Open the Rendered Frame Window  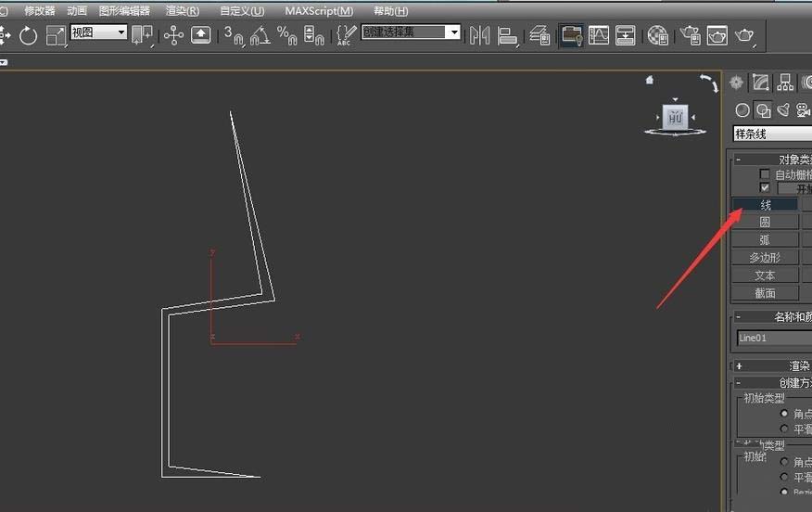(x=717, y=36)
